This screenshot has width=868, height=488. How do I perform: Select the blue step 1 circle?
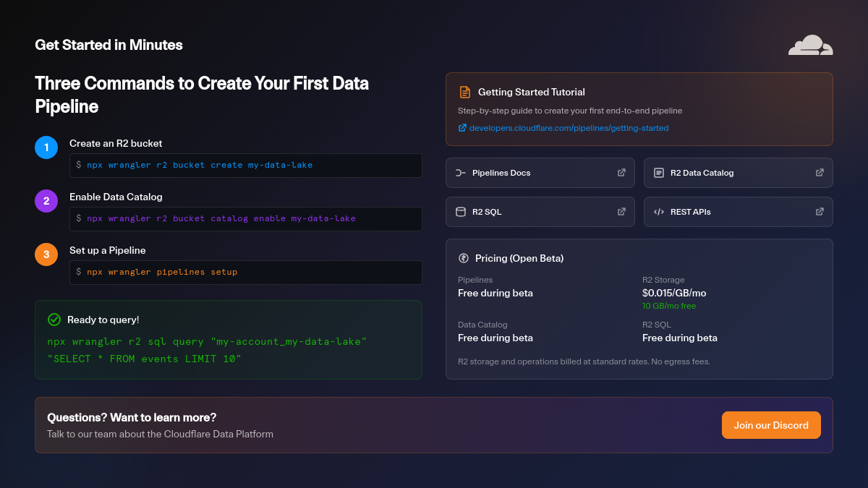(46, 147)
